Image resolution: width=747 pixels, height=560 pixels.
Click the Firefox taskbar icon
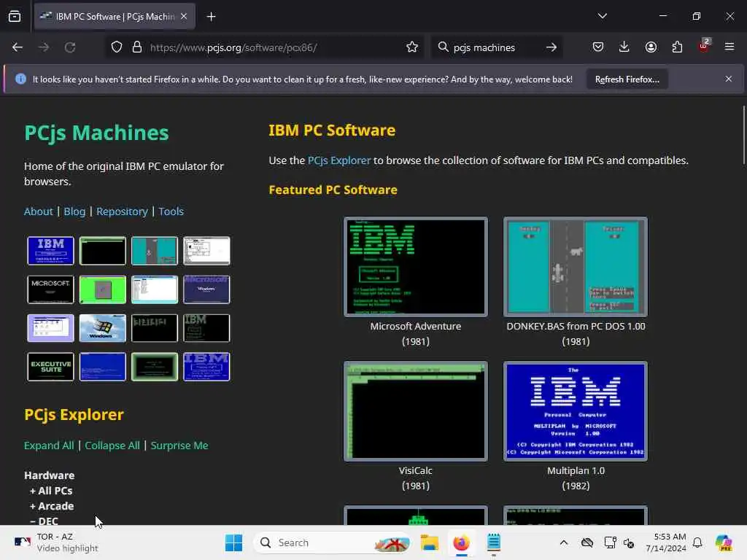click(461, 542)
